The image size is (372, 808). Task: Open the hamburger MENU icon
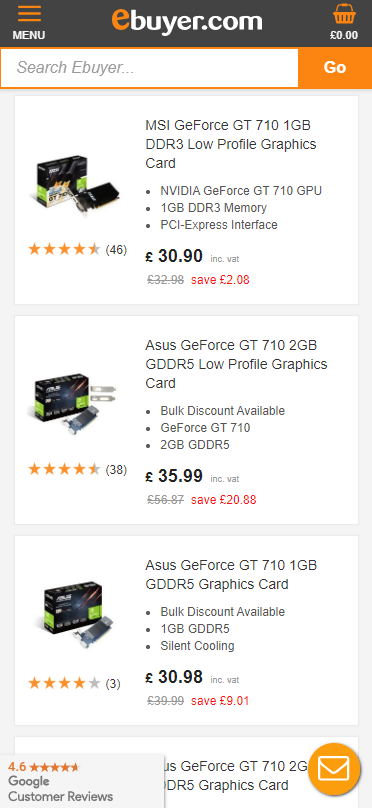coord(29,23)
